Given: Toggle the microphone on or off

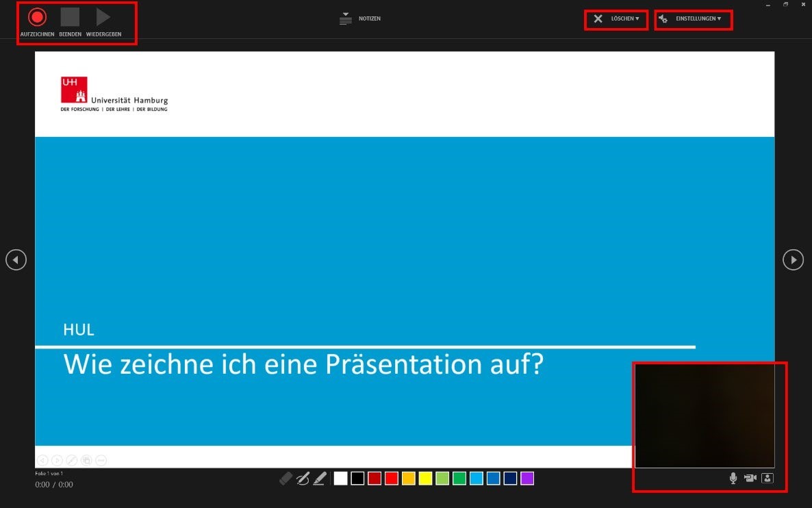Looking at the screenshot, I should click(x=733, y=478).
